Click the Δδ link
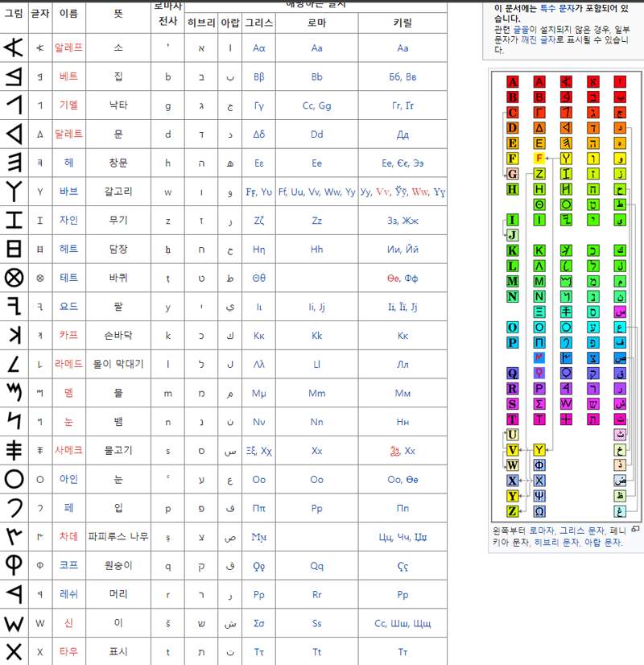This screenshot has height=665, width=644. click(259, 134)
